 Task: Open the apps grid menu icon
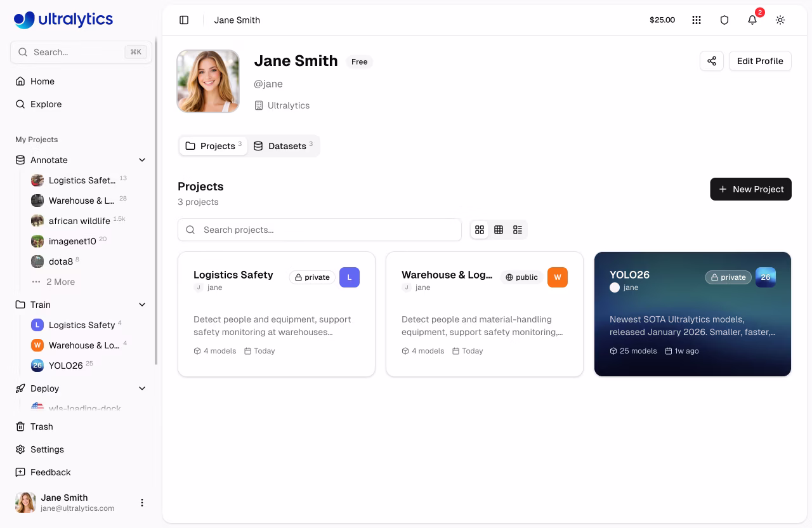(x=697, y=20)
